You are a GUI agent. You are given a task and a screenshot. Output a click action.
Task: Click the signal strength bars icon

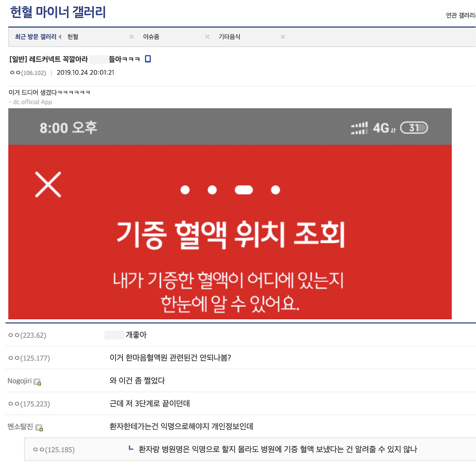click(359, 128)
